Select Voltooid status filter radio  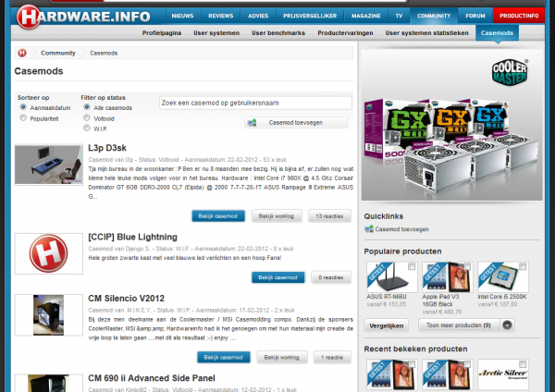click(87, 117)
